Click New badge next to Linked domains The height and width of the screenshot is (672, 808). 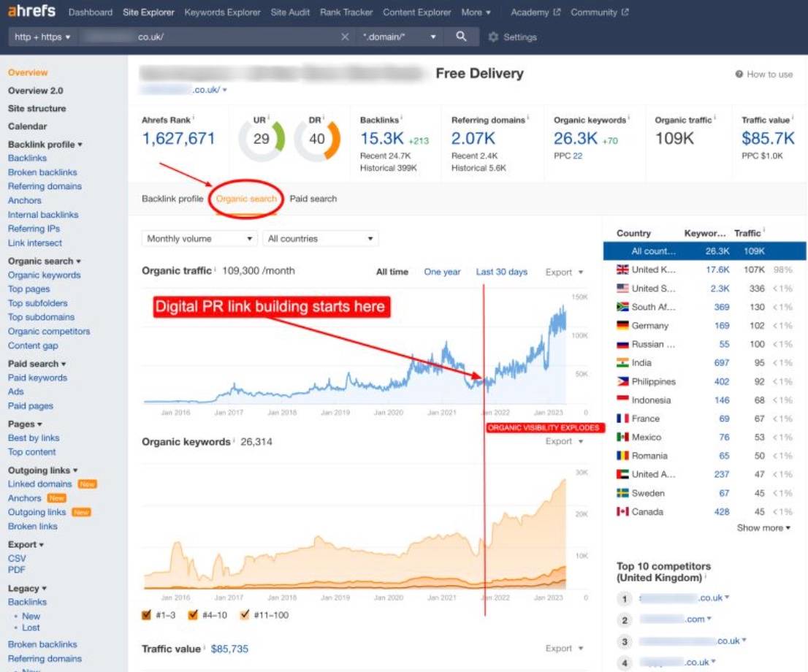click(x=87, y=484)
